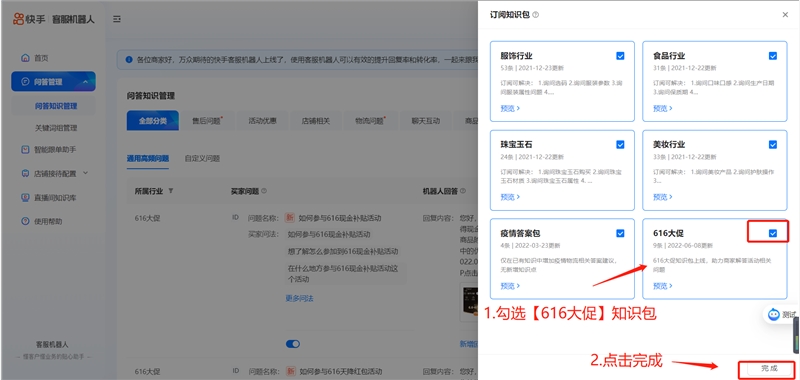Uncheck the 服饰行业 knowledge pack
This screenshot has height=380, width=800.
tap(620, 56)
